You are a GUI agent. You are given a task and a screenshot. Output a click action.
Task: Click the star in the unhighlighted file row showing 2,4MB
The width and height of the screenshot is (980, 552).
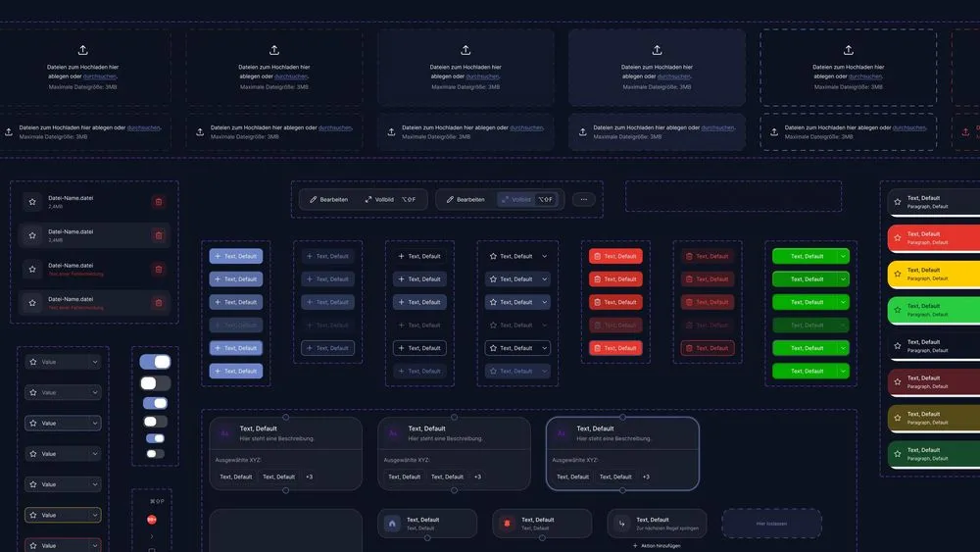pos(32,202)
